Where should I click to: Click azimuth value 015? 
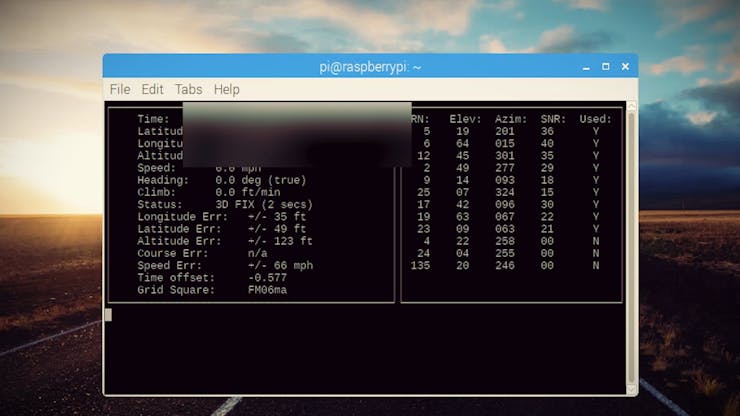505,143
